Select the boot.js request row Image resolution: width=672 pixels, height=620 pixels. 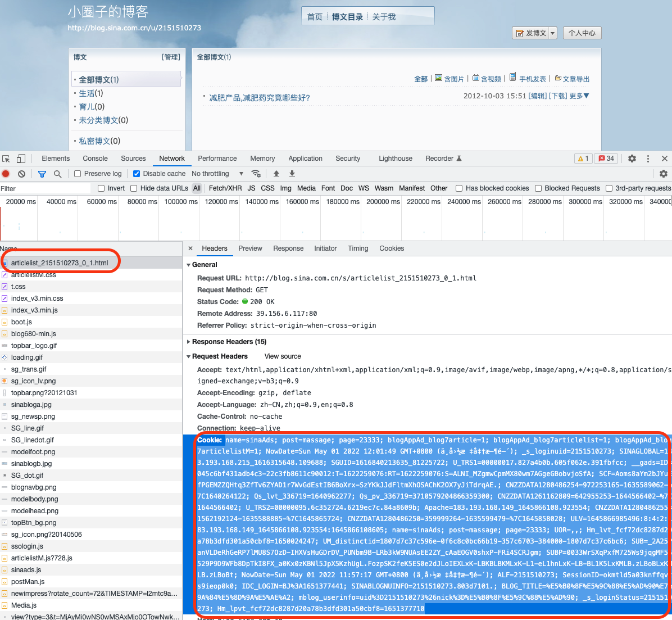click(x=91, y=322)
